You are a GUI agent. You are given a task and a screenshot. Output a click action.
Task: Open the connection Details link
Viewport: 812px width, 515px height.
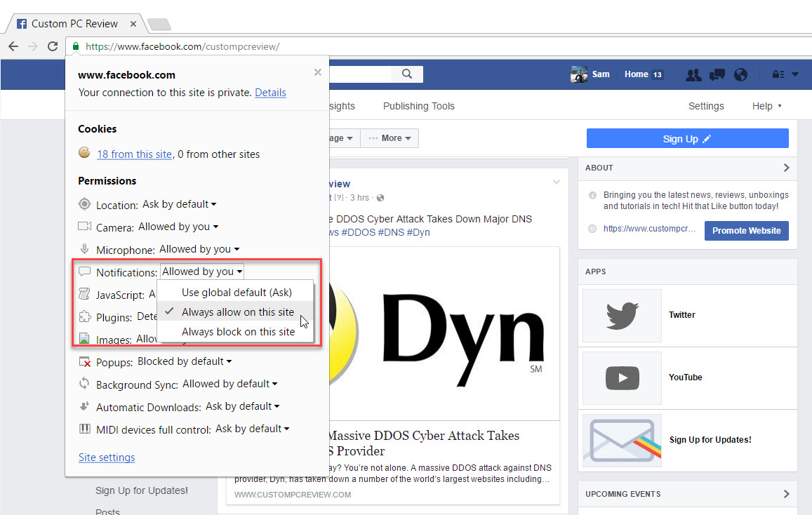click(270, 93)
